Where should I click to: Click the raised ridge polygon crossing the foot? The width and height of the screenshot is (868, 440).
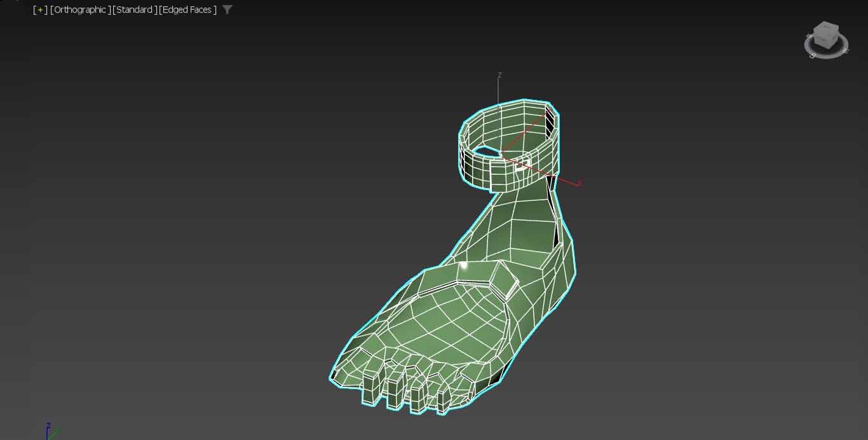tap(502, 280)
